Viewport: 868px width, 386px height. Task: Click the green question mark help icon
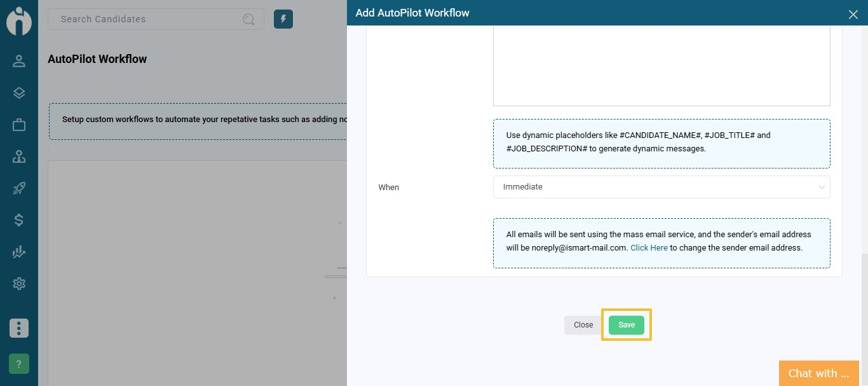pyautogui.click(x=19, y=364)
